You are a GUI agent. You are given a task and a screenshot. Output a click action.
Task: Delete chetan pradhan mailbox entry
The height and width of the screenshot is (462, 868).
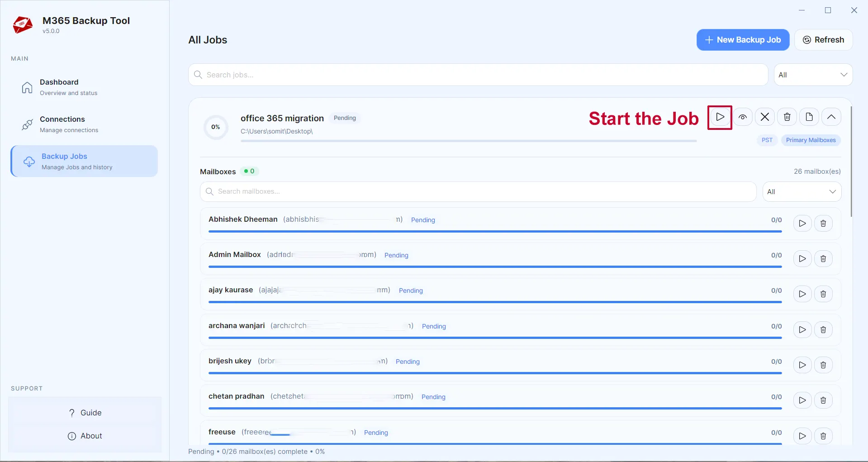[x=823, y=400]
